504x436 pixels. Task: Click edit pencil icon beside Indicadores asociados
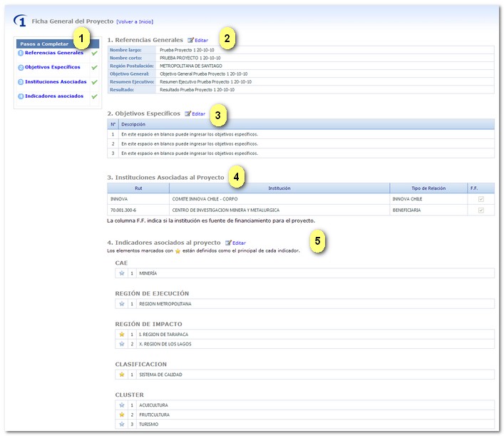[x=228, y=243]
